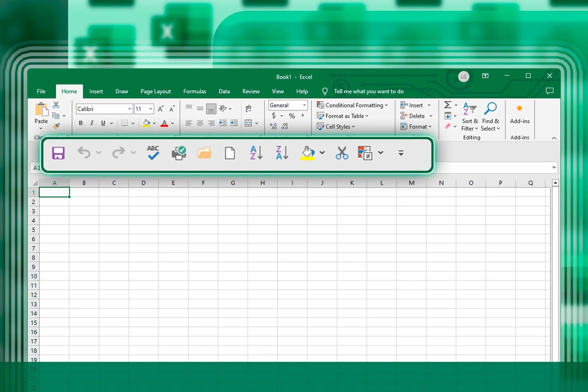Click the Save icon on the quick toolbar
The height and width of the screenshot is (392, 588).
click(x=59, y=153)
